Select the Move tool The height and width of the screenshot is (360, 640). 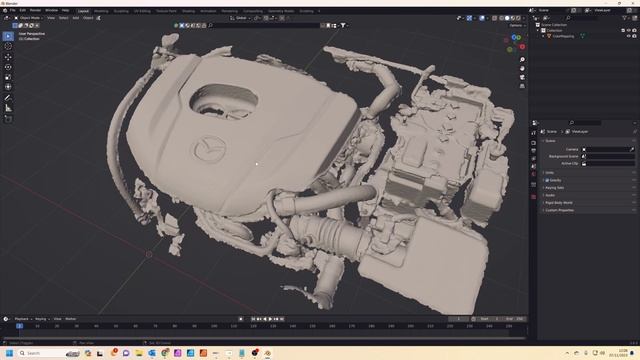pyautogui.click(x=8, y=57)
